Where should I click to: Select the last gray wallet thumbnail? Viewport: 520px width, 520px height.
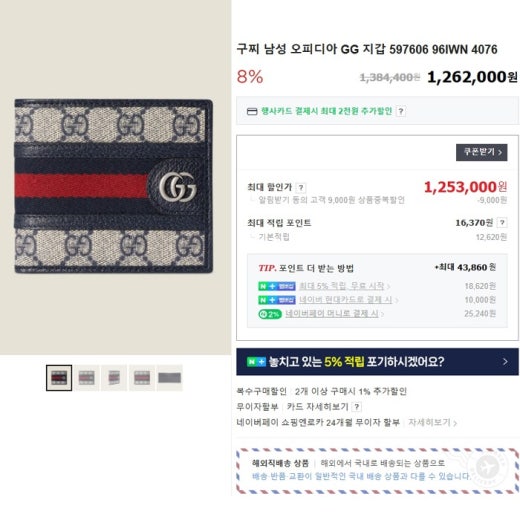pos(170,378)
